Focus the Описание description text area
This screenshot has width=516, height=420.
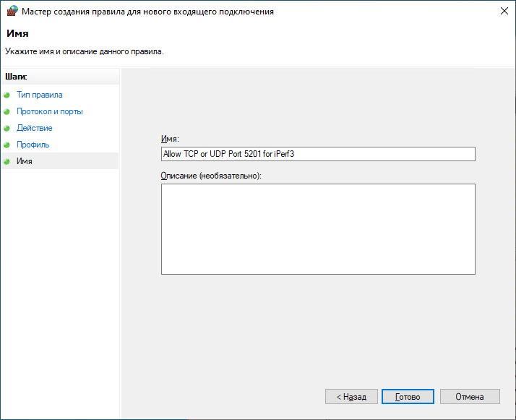317,228
